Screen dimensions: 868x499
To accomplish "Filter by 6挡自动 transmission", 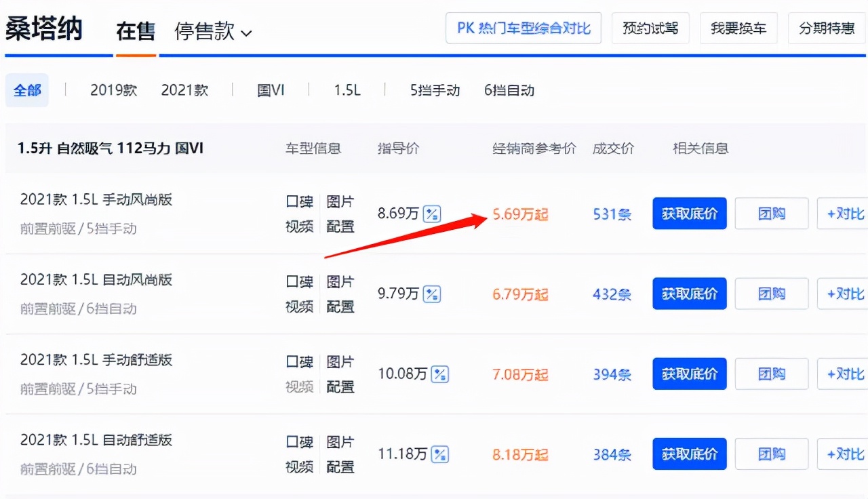I will tap(509, 90).
